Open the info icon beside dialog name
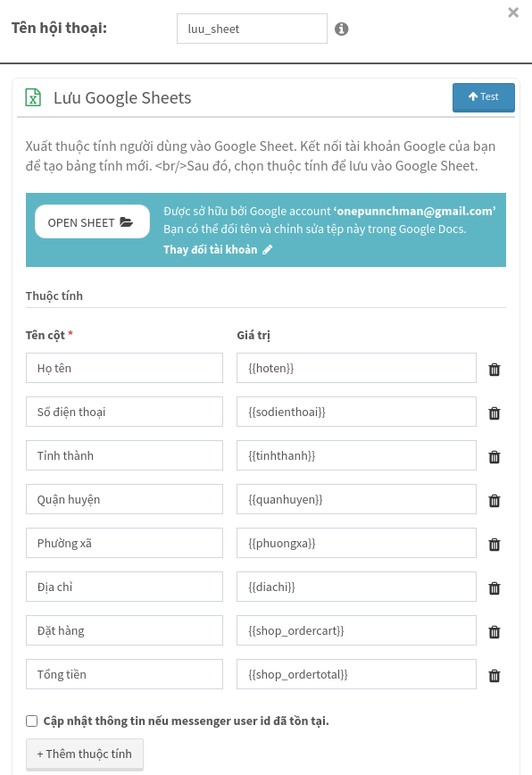 click(x=341, y=29)
